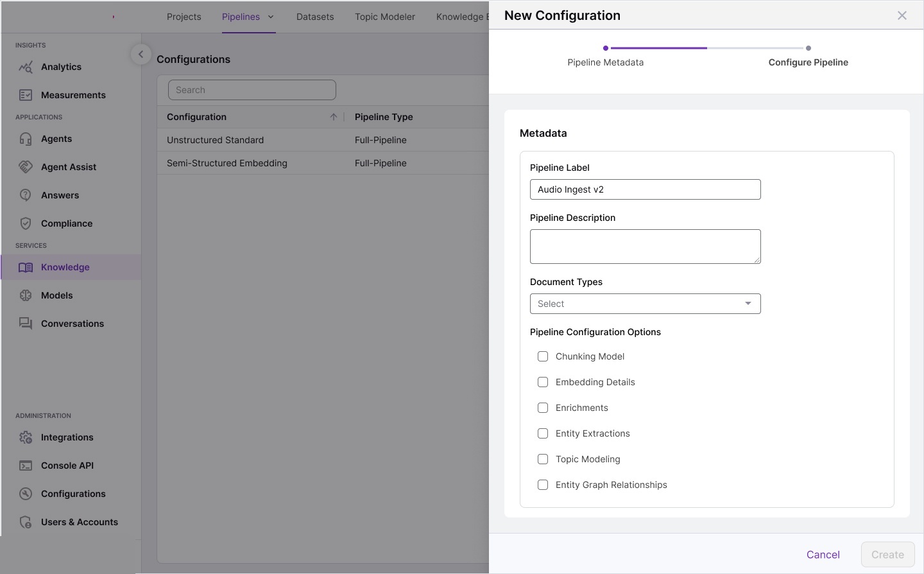Collapse the left sidebar with the chevron

(141, 54)
